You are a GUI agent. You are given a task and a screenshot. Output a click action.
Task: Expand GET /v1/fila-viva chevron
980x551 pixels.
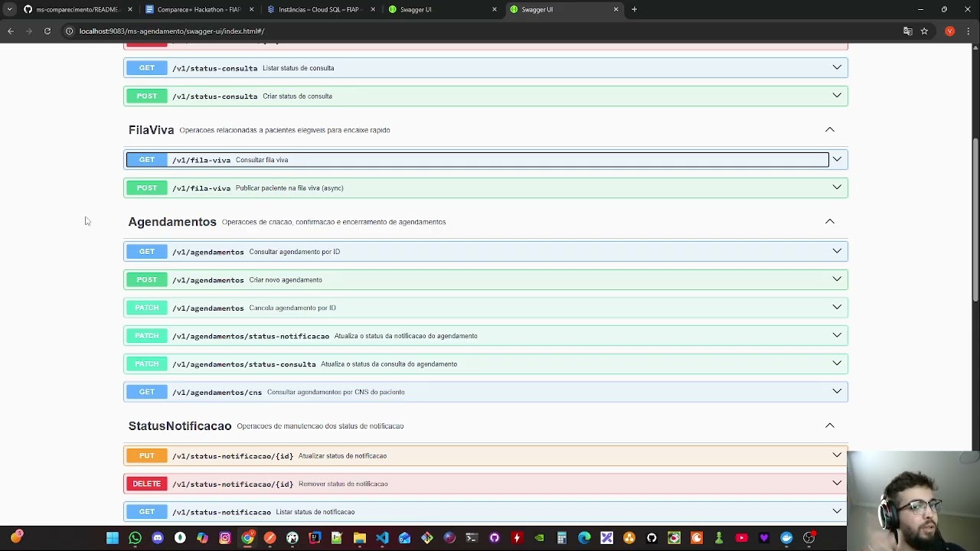coord(837,159)
